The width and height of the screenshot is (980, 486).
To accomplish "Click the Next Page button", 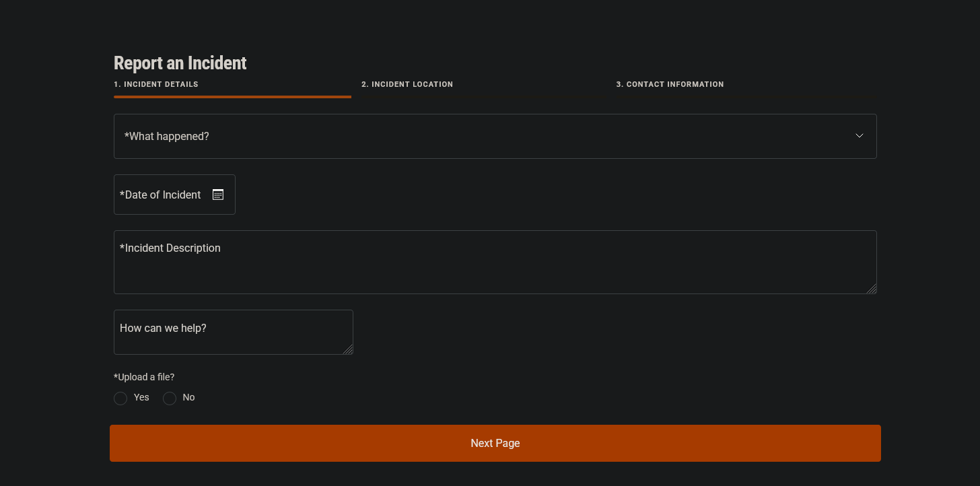I will point(495,443).
